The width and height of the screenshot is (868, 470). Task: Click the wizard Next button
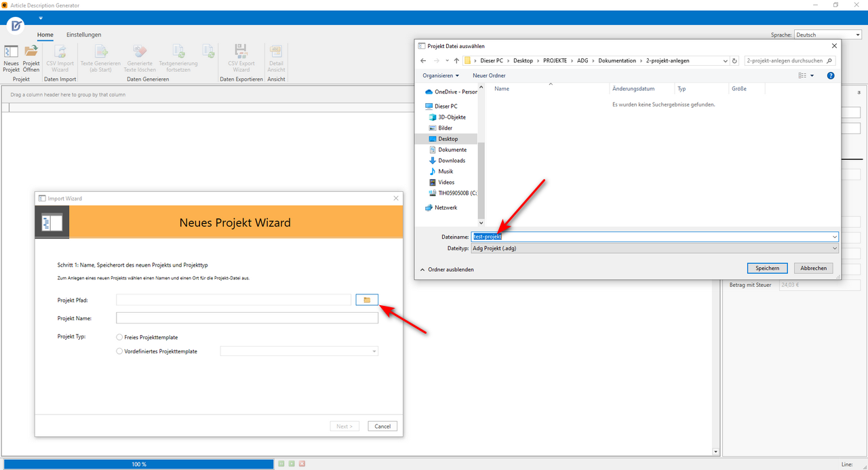click(x=344, y=426)
